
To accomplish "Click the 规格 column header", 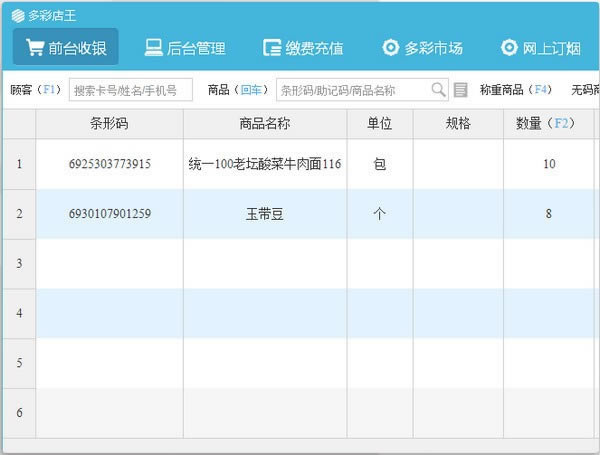I will (458, 124).
